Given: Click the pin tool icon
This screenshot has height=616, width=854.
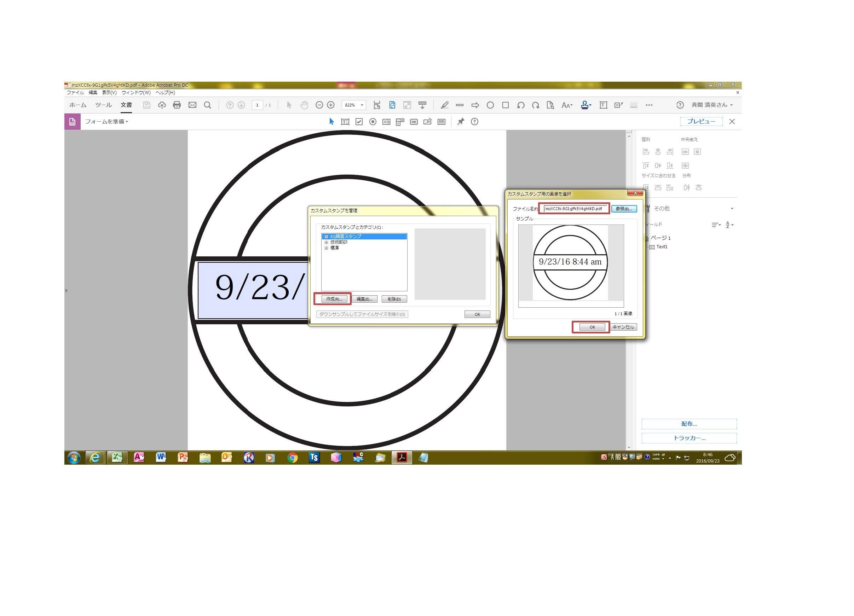Looking at the screenshot, I should tap(461, 122).
